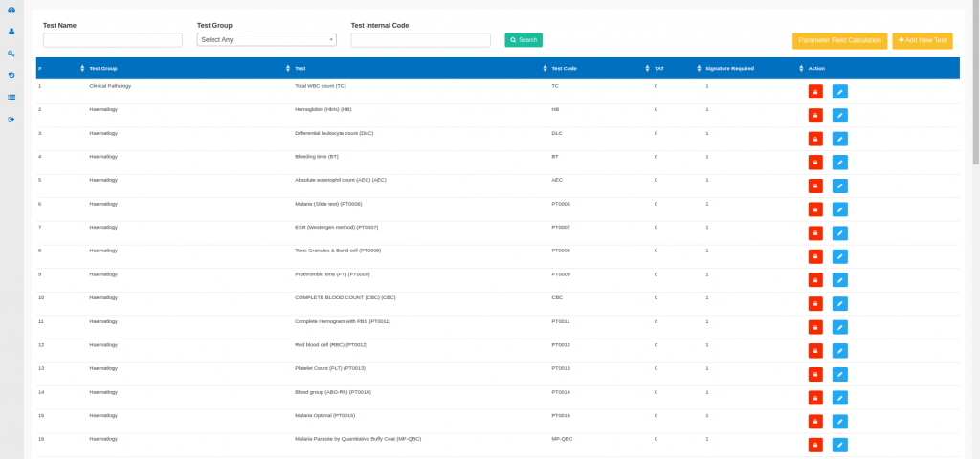Click the list icon in the sidebar
The height and width of the screenshot is (459, 980).
[11, 98]
